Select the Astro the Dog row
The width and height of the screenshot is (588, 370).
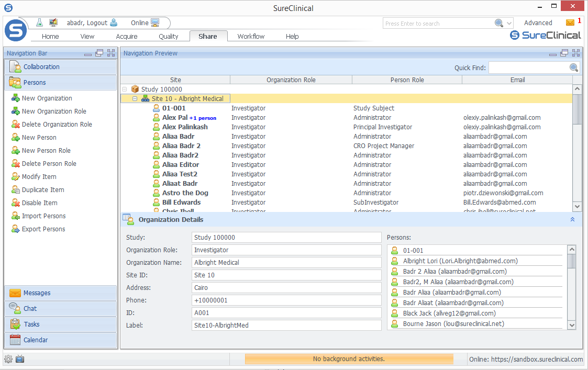click(x=347, y=193)
